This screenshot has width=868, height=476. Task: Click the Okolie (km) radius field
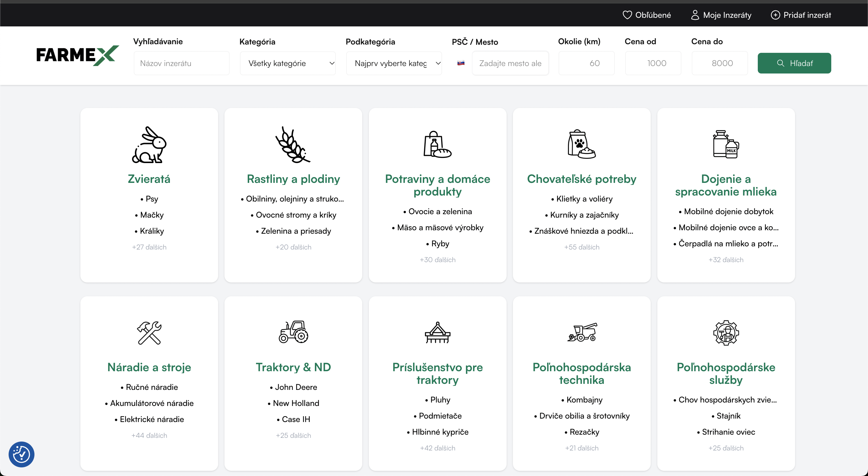586,63
